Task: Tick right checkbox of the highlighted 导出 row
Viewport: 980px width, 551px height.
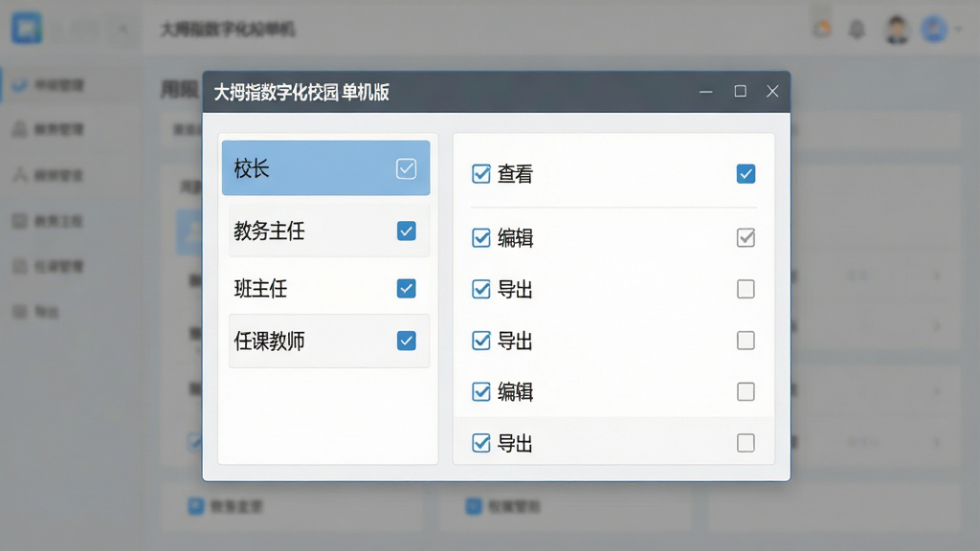Action: [x=746, y=443]
